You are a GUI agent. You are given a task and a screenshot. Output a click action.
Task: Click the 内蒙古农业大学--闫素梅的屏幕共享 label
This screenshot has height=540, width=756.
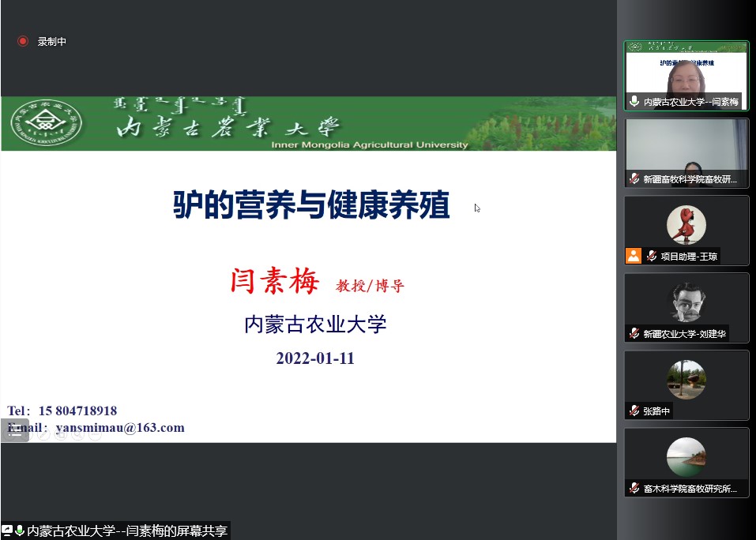(x=126, y=531)
